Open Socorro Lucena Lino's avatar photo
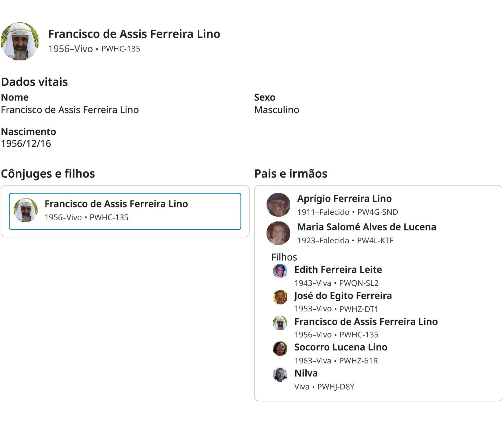Screen dimensions: 504x423 280,348
